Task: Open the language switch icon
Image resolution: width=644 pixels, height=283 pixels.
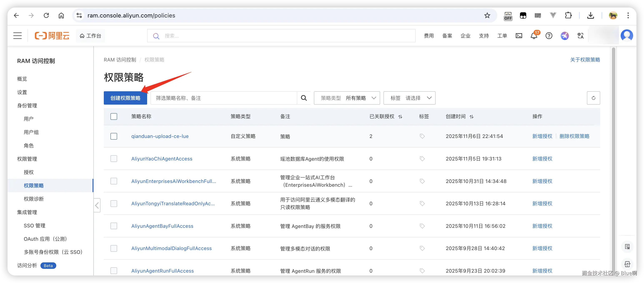Action: 580,36
